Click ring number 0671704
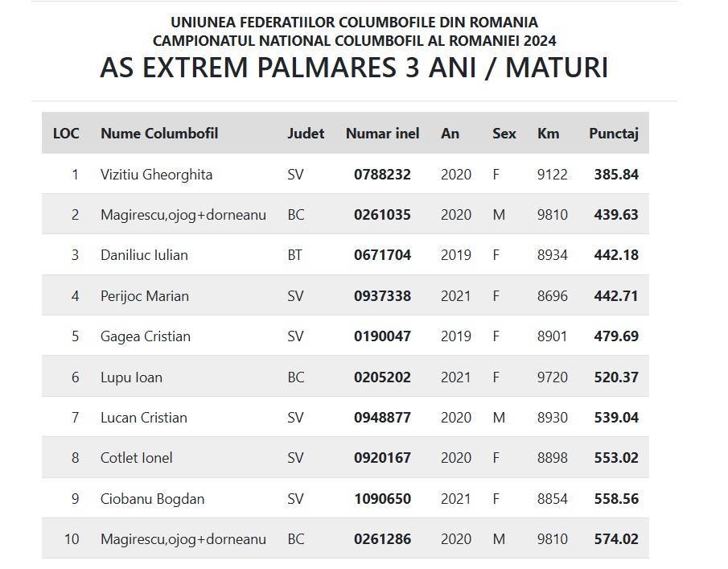 coord(382,255)
